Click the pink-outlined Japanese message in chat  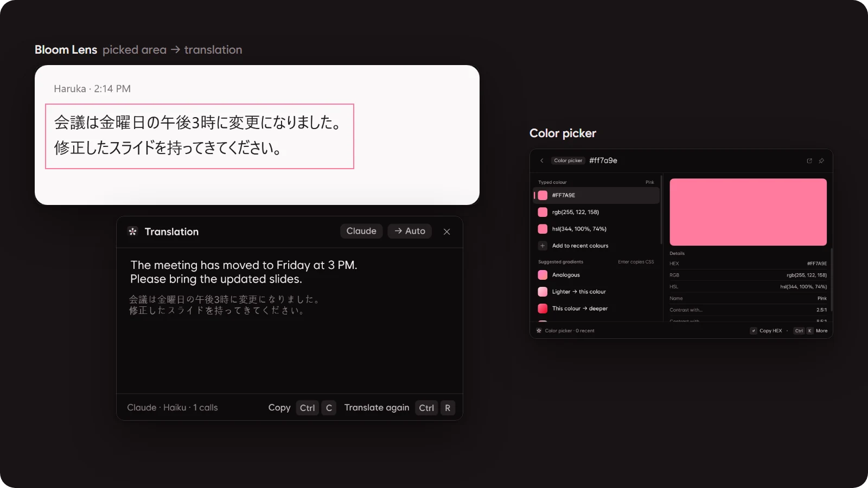coord(200,136)
